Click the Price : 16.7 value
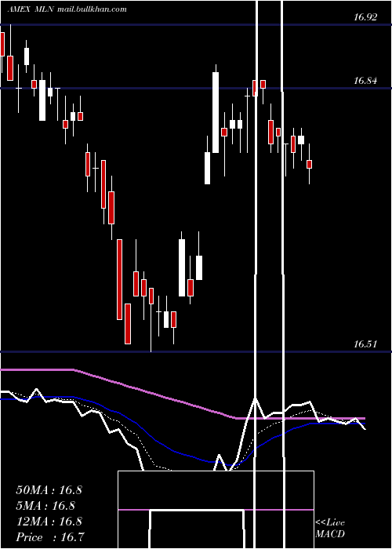This screenshot has height=549, width=392. (50, 537)
